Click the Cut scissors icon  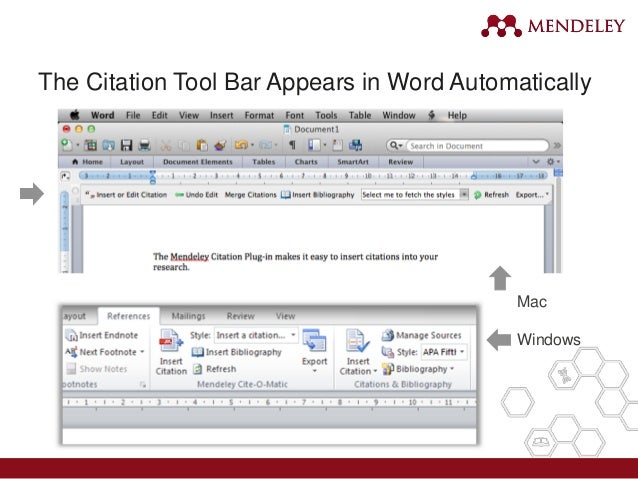pyautogui.click(x=166, y=145)
